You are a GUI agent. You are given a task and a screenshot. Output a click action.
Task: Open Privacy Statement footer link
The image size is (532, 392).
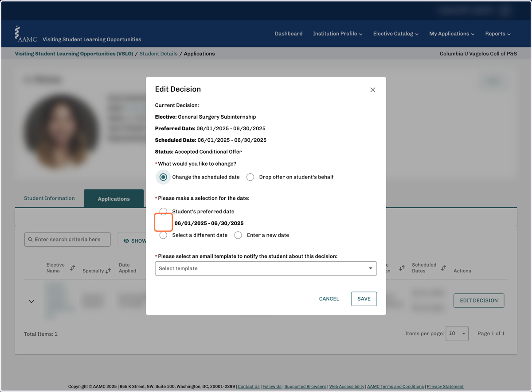pyautogui.click(x=445, y=387)
